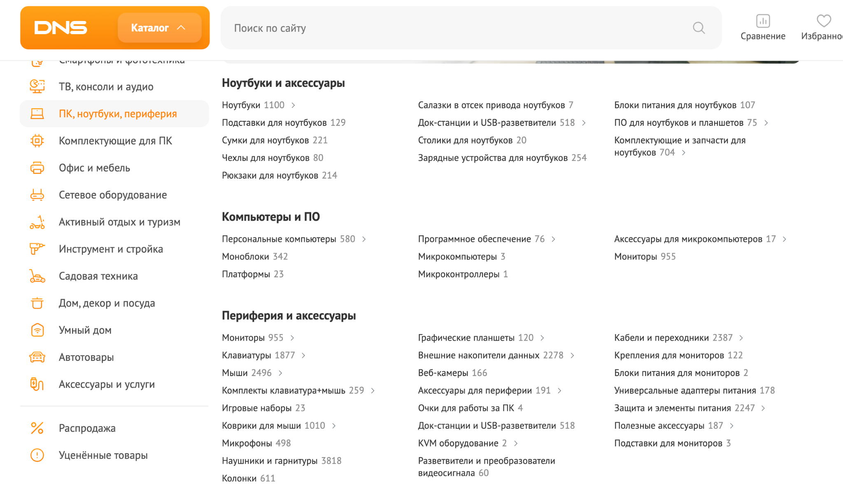
Task: Click the pot icon for Дом, декор и посуда
Action: click(x=37, y=303)
